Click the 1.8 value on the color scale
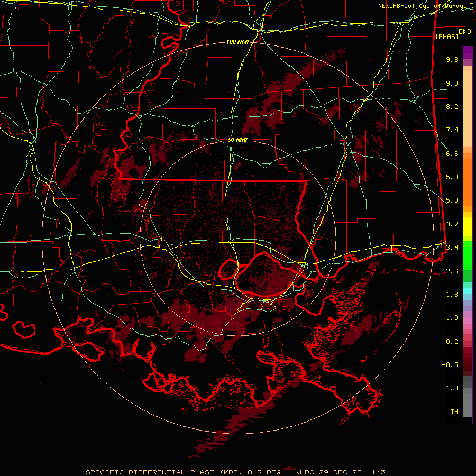Image resolution: width=476 pixels, height=476 pixels. pyautogui.click(x=452, y=295)
